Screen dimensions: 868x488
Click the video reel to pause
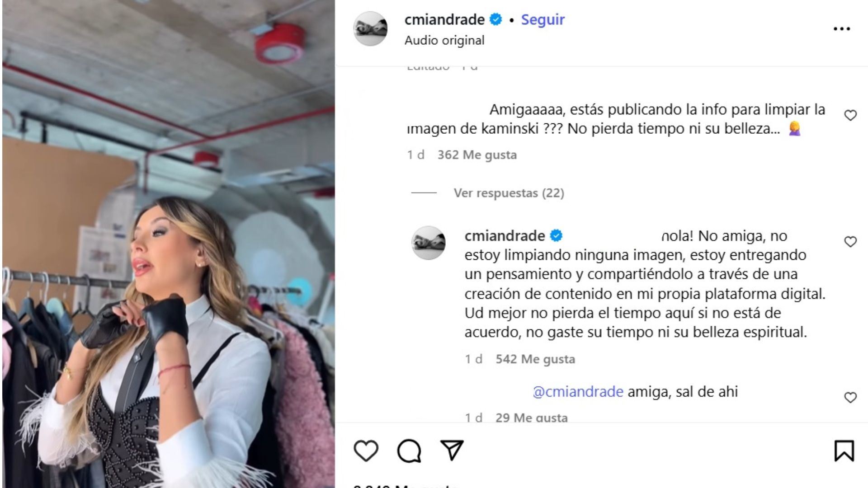point(168,244)
